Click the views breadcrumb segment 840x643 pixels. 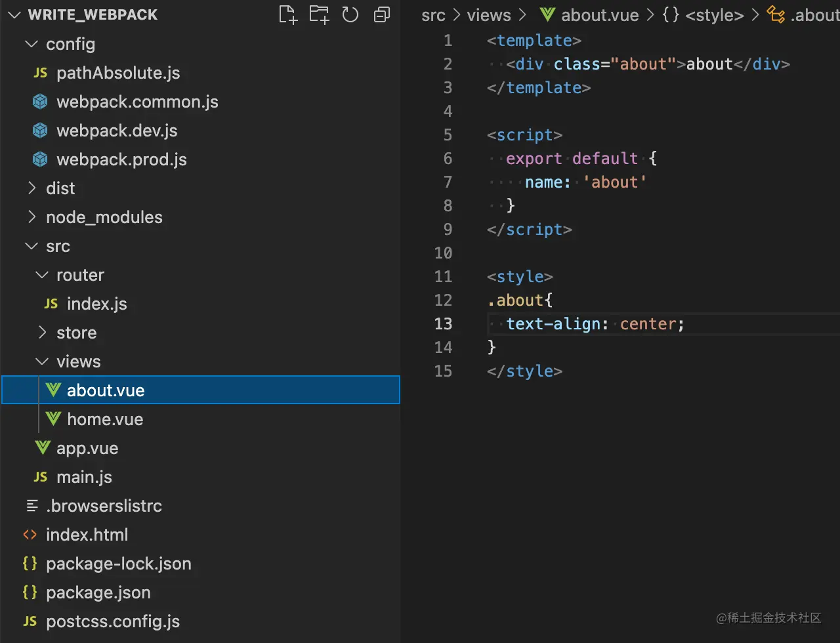coord(489,15)
